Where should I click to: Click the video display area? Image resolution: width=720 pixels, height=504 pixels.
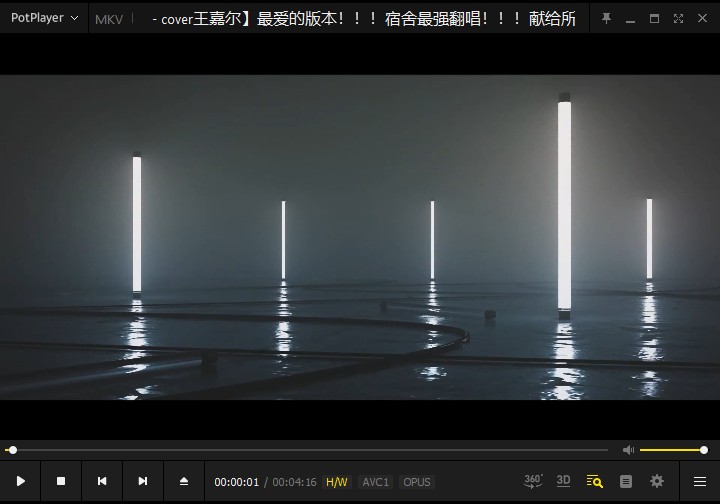360,237
